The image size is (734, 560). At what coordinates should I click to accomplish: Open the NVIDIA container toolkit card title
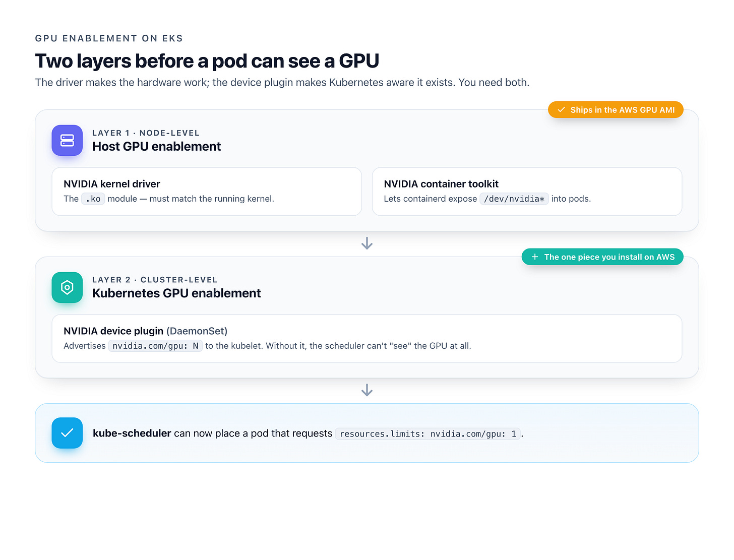click(441, 184)
